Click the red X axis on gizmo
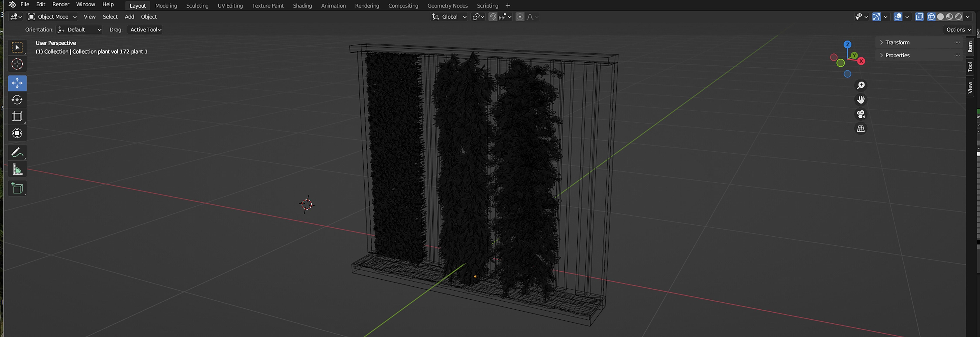The image size is (980, 337). pos(861,61)
